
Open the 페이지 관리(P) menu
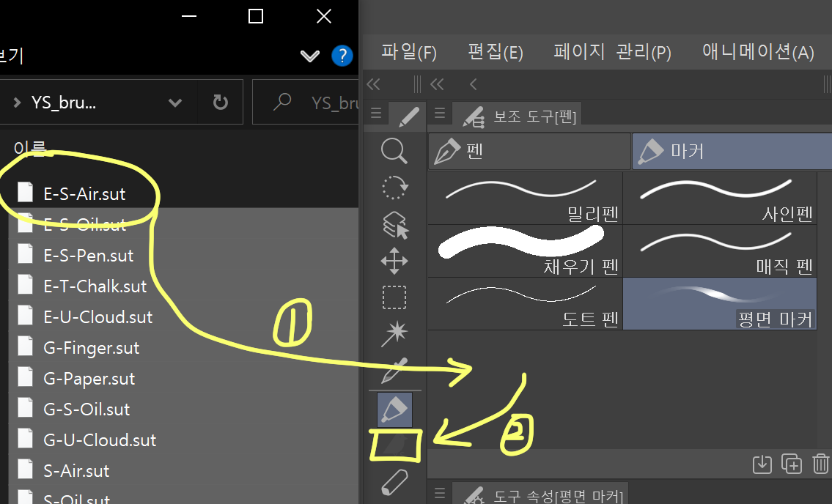pos(612,52)
